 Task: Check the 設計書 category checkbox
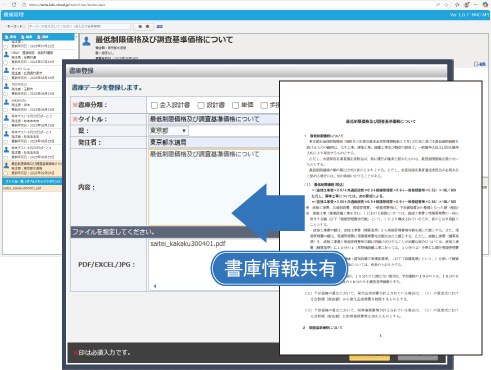(201, 105)
